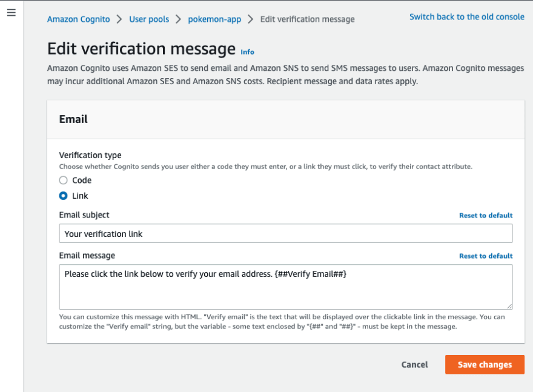Focus the Email subject input field

[286, 234]
